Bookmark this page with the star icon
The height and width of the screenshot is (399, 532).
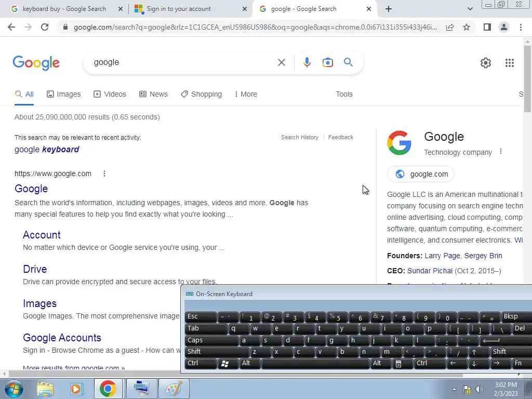[x=467, y=27]
